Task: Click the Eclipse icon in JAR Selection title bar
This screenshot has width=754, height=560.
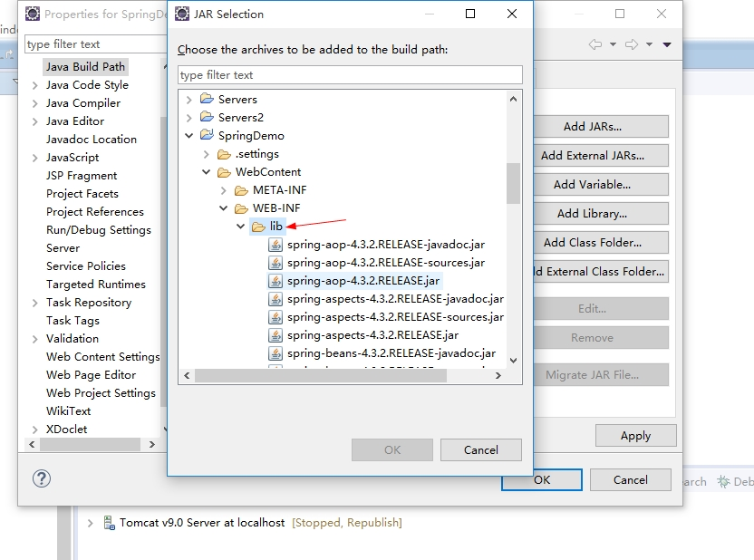Action: 182,14
